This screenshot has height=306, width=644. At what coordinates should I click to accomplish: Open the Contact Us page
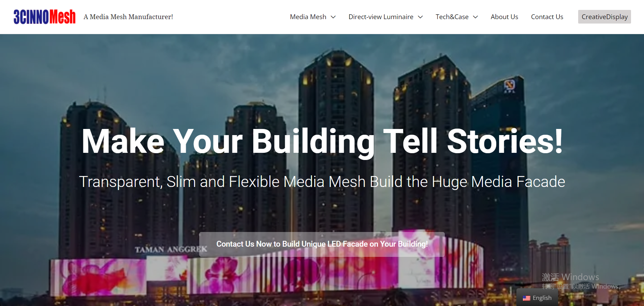tap(547, 17)
